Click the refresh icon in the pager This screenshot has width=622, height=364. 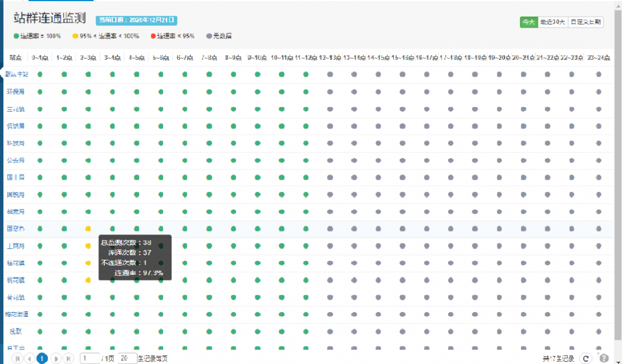(586, 358)
